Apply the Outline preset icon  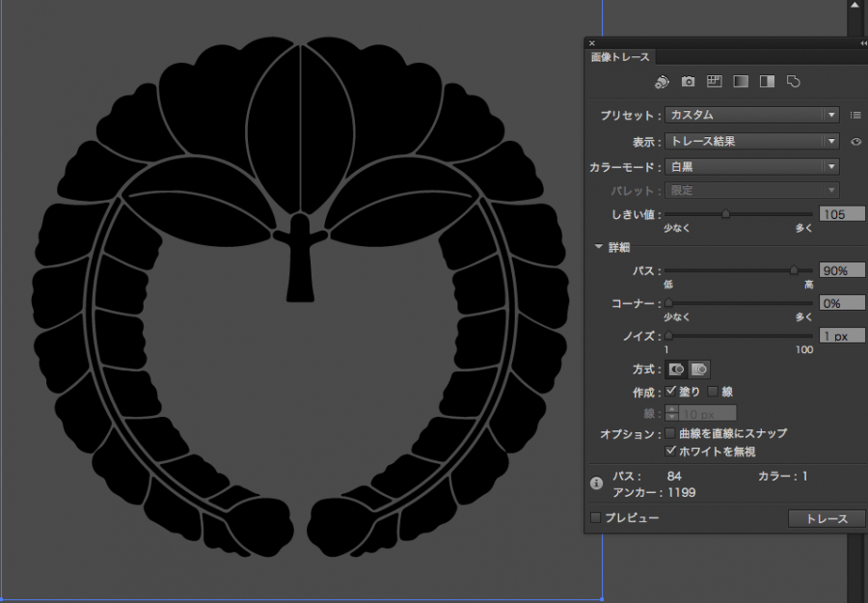point(794,81)
